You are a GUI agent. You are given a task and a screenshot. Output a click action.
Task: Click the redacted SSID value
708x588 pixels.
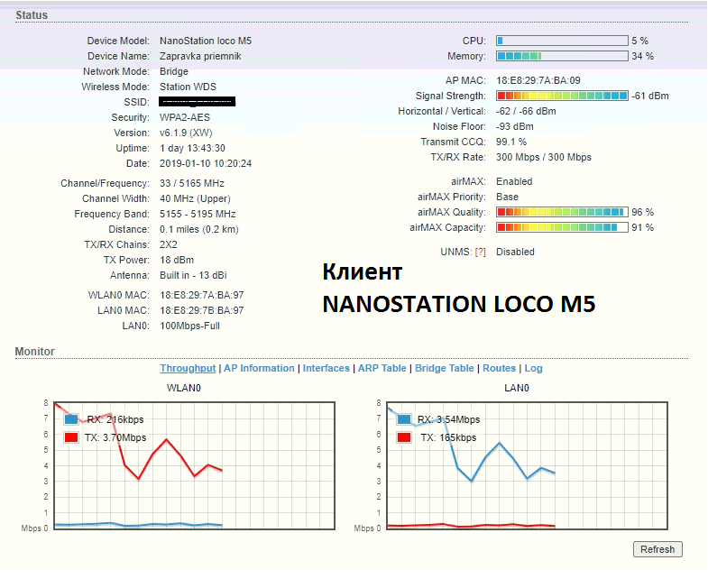pyautogui.click(x=197, y=102)
